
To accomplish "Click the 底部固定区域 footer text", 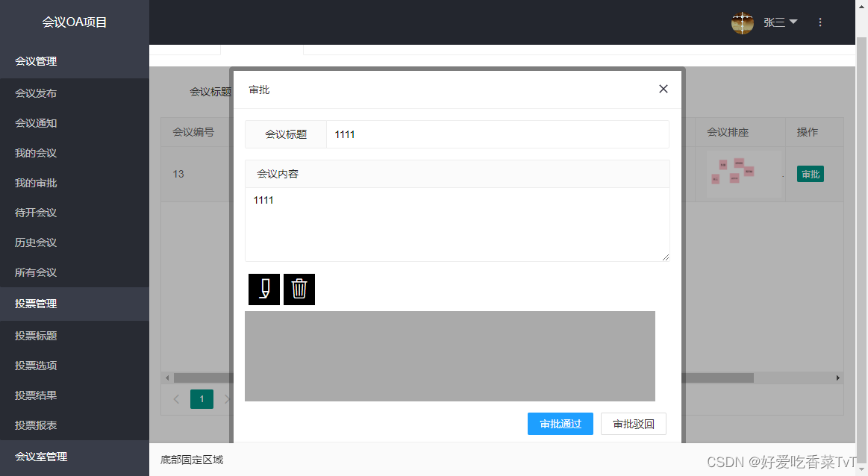I will pos(192,460).
